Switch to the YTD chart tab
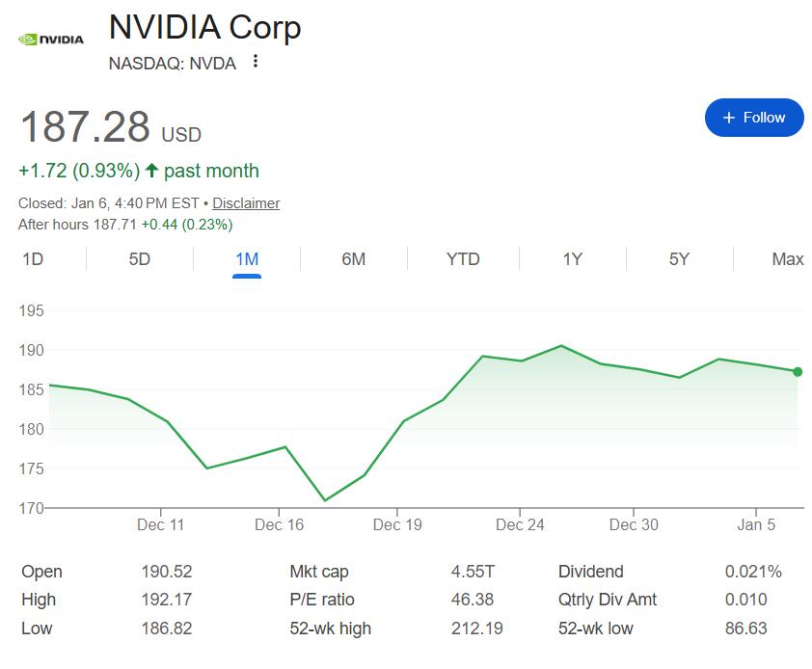 coord(463,259)
